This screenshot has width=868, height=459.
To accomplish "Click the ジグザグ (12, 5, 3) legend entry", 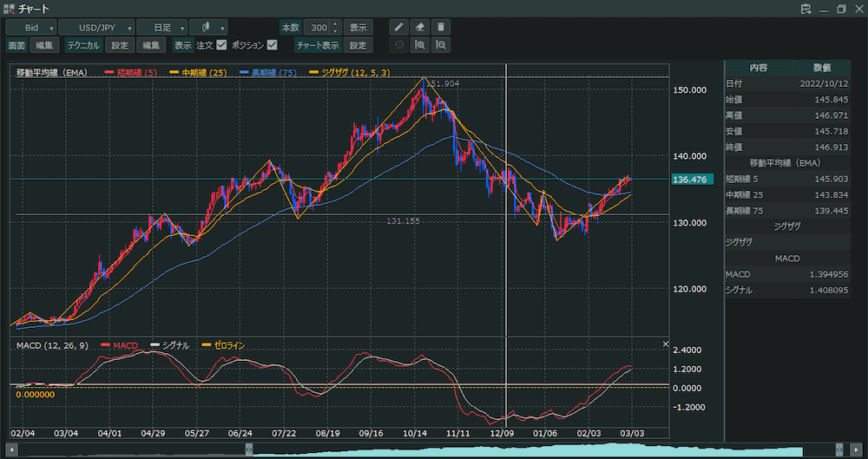I will [x=350, y=73].
